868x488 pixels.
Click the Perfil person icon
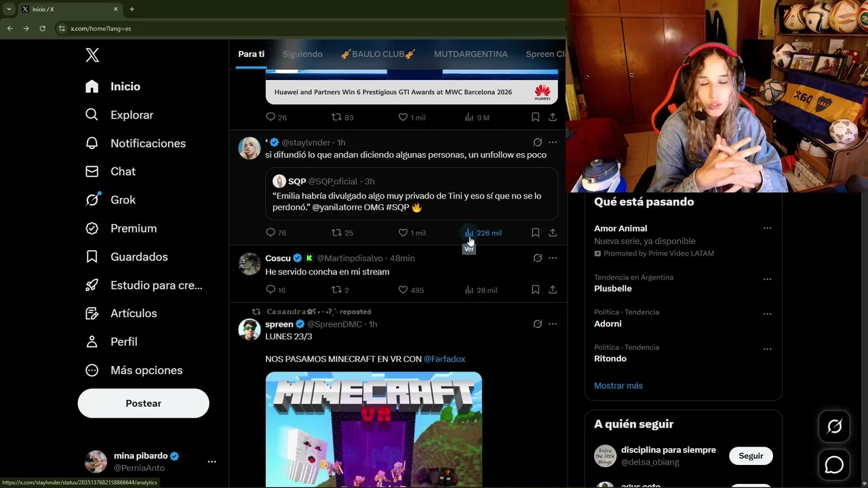tap(92, 342)
